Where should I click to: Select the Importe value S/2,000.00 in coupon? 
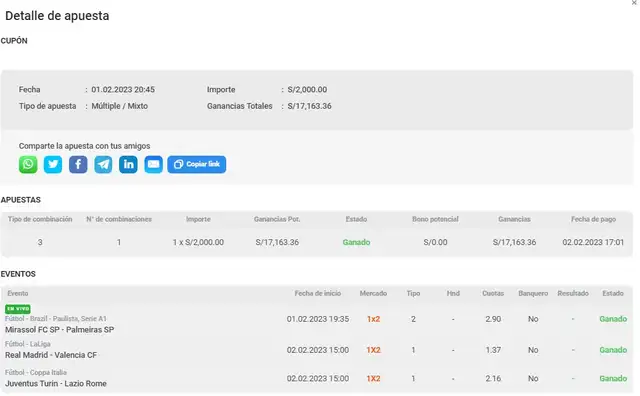tap(307, 90)
